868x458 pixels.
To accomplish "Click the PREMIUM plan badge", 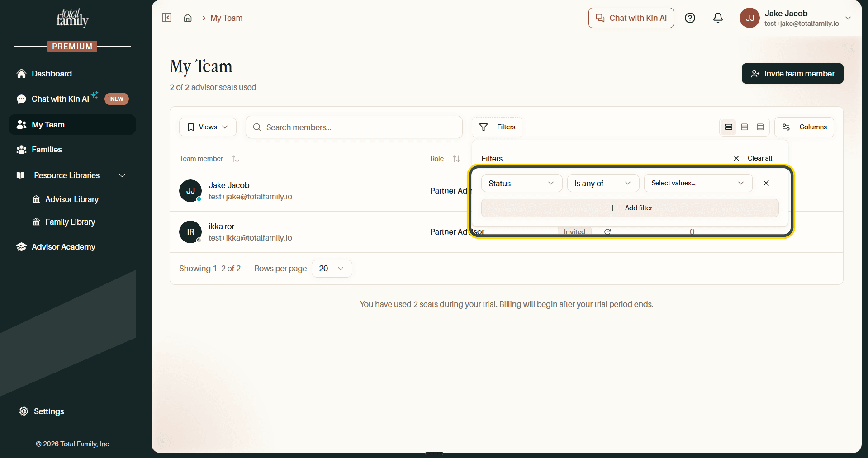I will click(72, 47).
